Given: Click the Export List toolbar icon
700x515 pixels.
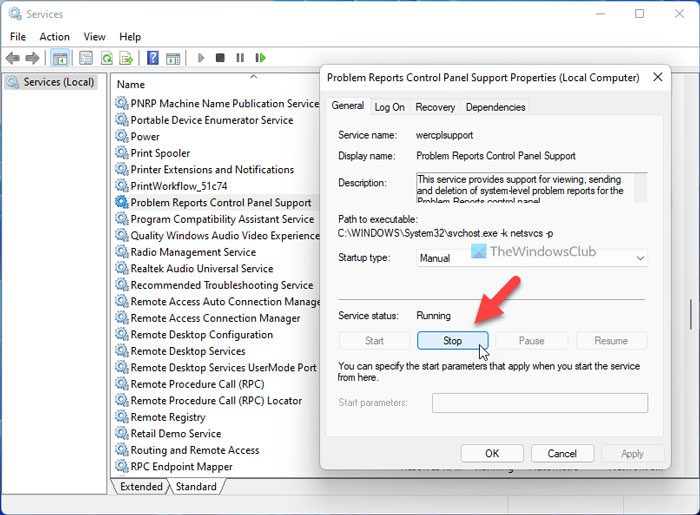Looking at the screenshot, I should [x=127, y=58].
